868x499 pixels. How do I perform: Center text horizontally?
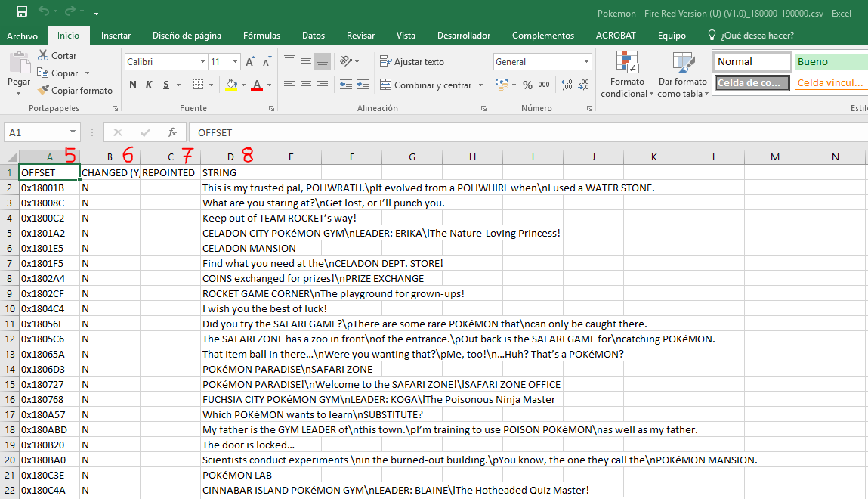point(305,85)
